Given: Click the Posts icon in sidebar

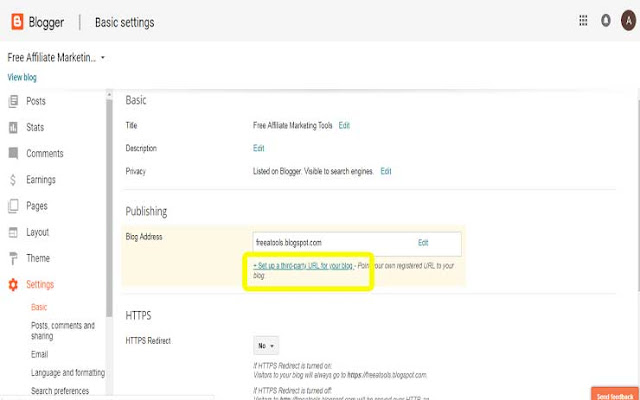Looking at the screenshot, I should [x=13, y=101].
